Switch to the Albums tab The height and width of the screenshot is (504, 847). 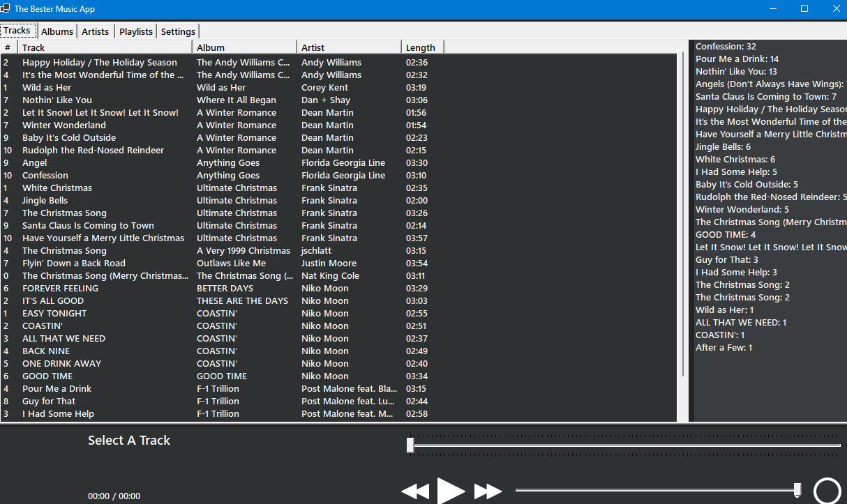(x=57, y=31)
